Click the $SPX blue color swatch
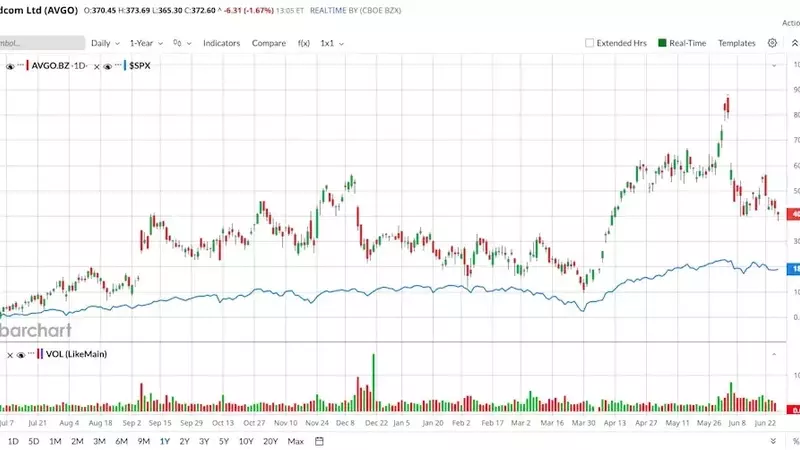 tap(125, 65)
